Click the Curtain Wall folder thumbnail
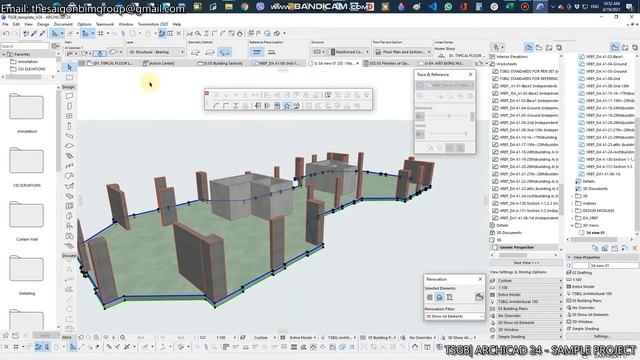Screen dimensions: 640x360 pyautogui.click(x=27, y=214)
